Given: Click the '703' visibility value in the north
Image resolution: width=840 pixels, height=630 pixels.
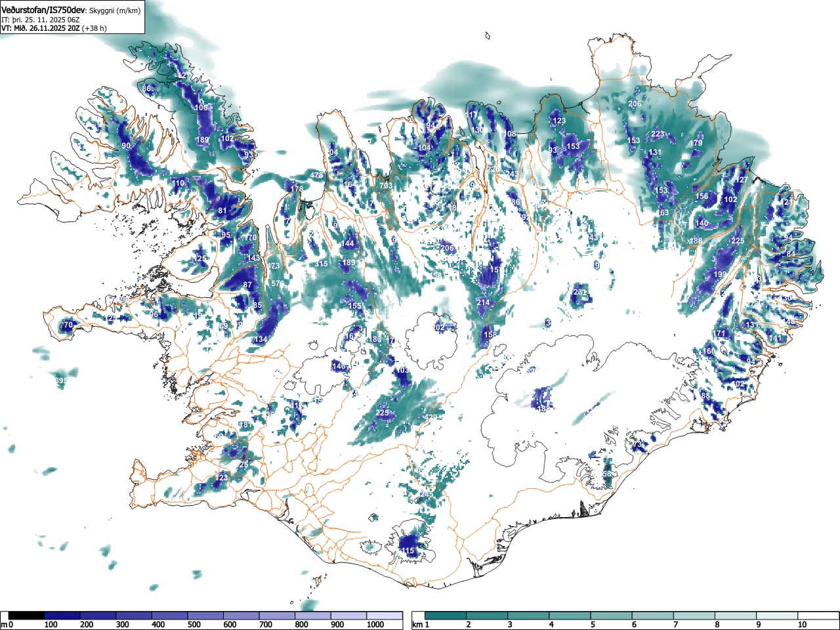Looking at the screenshot, I should tap(386, 186).
